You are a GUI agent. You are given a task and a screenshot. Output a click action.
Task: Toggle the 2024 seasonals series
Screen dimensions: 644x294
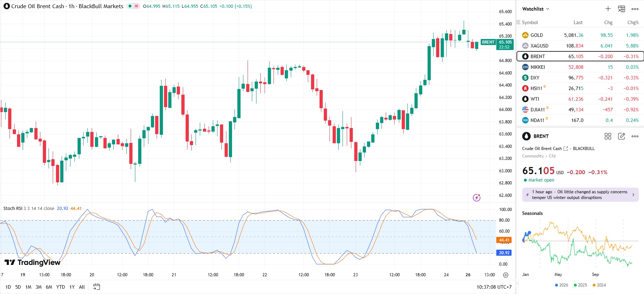(599, 285)
